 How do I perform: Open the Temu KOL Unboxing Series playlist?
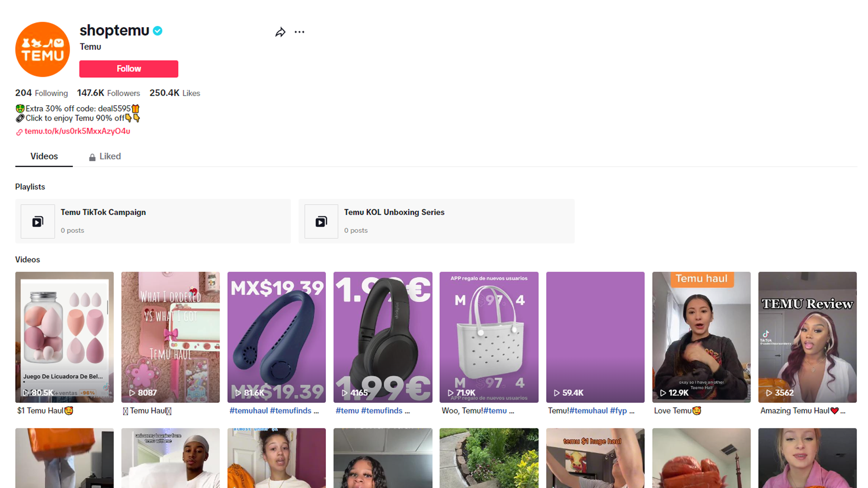pyautogui.click(x=394, y=212)
